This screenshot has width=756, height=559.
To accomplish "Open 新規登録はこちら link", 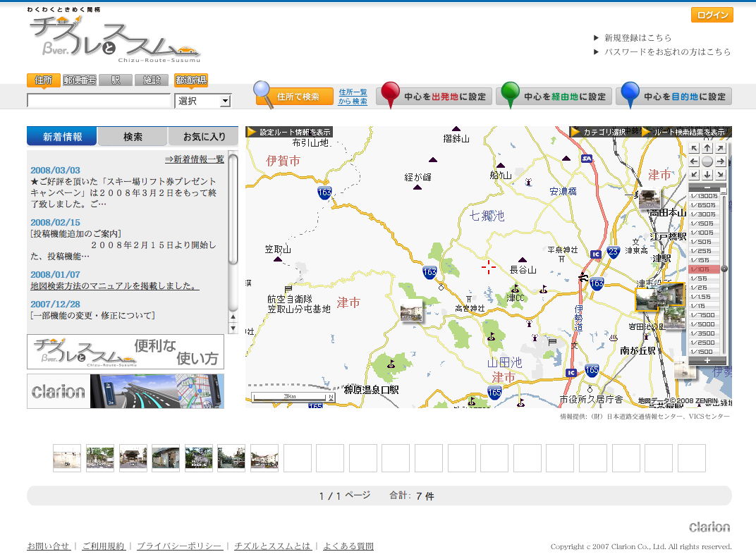I will (638, 37).
